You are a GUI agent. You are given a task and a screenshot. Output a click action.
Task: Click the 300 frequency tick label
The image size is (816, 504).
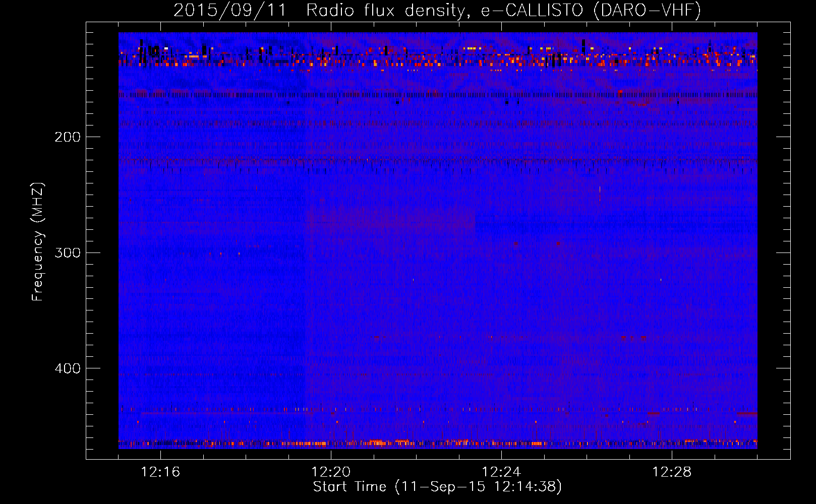click(68, 253)
